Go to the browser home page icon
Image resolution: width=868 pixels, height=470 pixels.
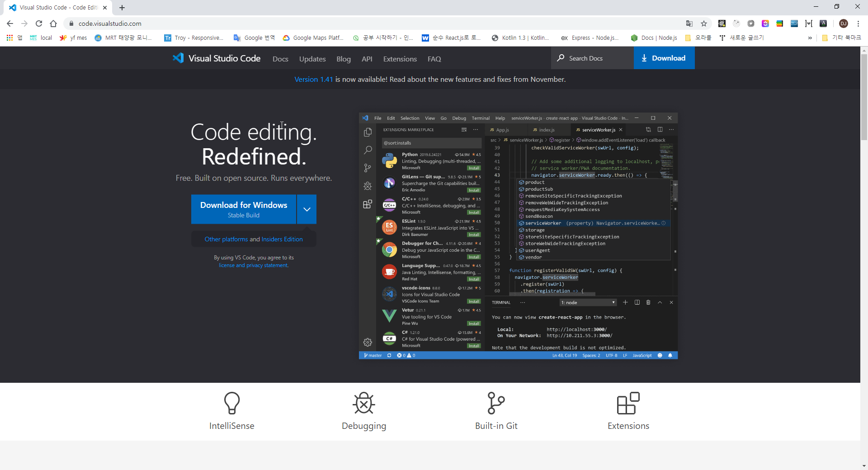[x=53, y=23]
